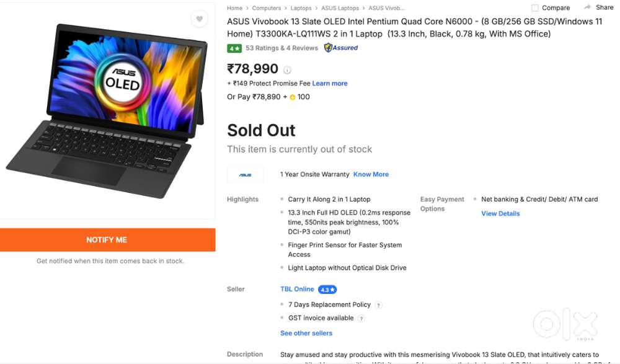The height and width of the screenshot is (364, 620).
Task: Click Know More about the warranty
Action: click(x=371, y=174)
